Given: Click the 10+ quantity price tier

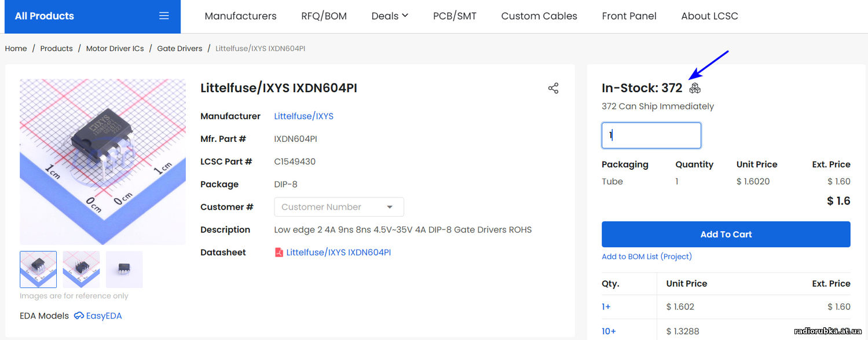Looking at the screenshot, I should (609, 331).
